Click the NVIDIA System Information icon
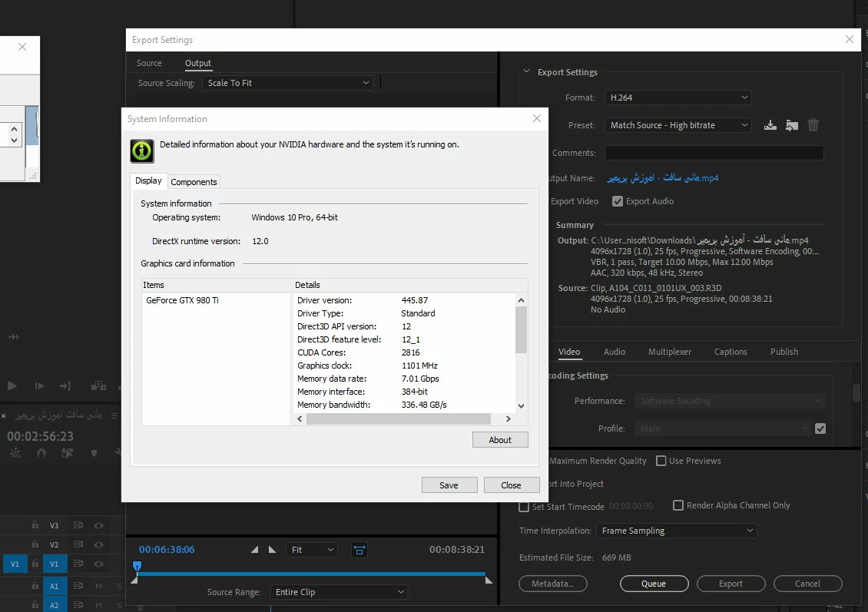Image resolution: width=868 pixels, height=612 pixels. [x=142, y=151]
